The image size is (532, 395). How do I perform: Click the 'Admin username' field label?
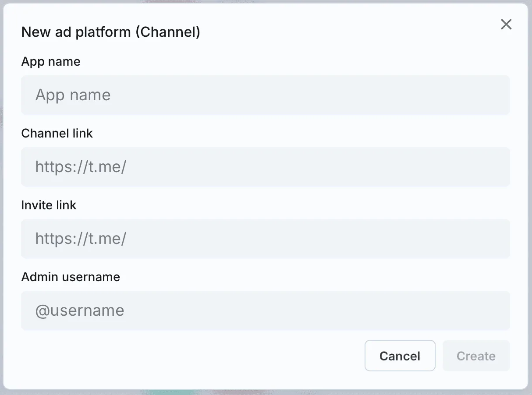pyautogui.click(x=71, y=277)
